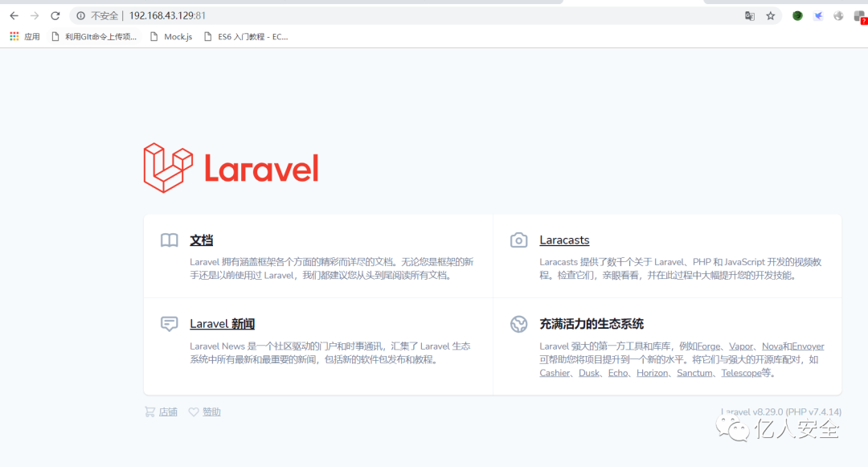Open the Echo link
The width and height of the screenshot is (868, 467).
(x=618, y=373)
